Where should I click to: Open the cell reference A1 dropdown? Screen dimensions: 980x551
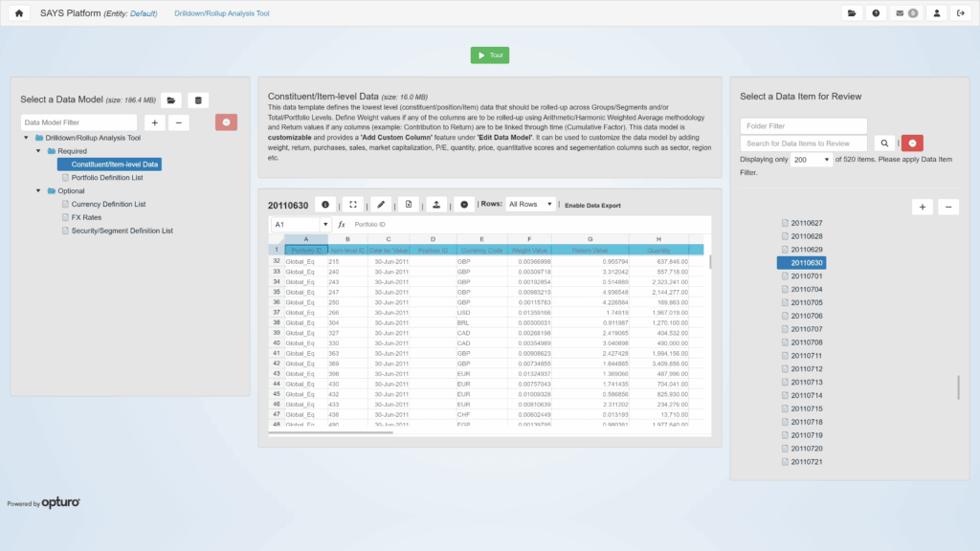point(325,224)
